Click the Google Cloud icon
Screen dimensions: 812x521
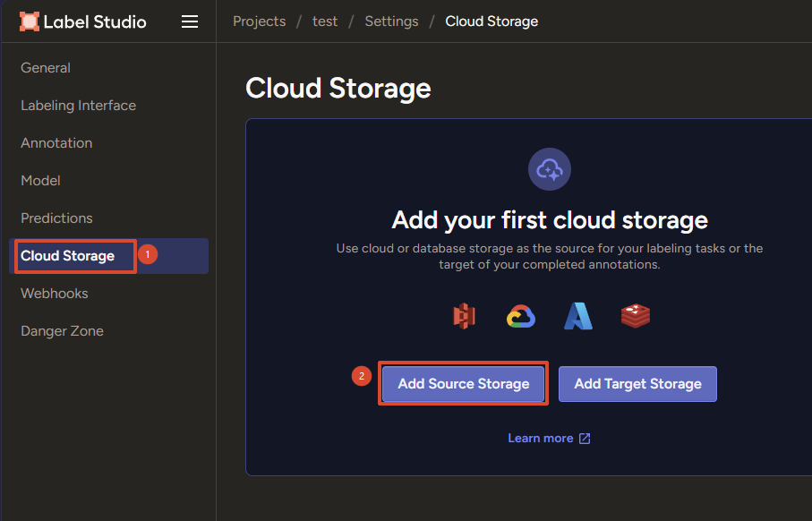(x=521, y=316)
